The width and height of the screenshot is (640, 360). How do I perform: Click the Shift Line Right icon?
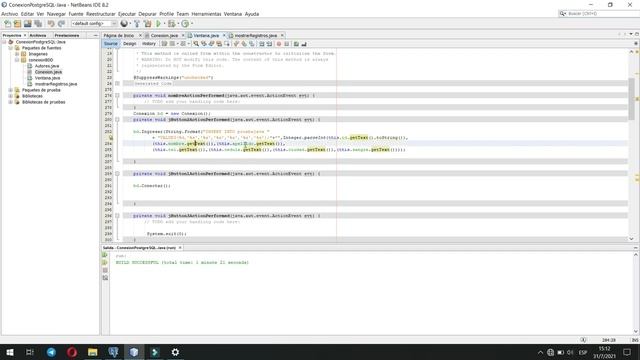click(269, 44)
